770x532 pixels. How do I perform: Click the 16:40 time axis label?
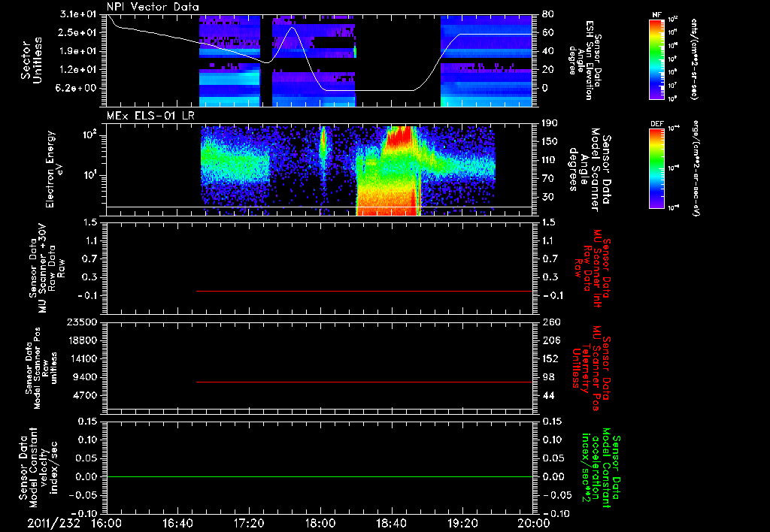177,523
